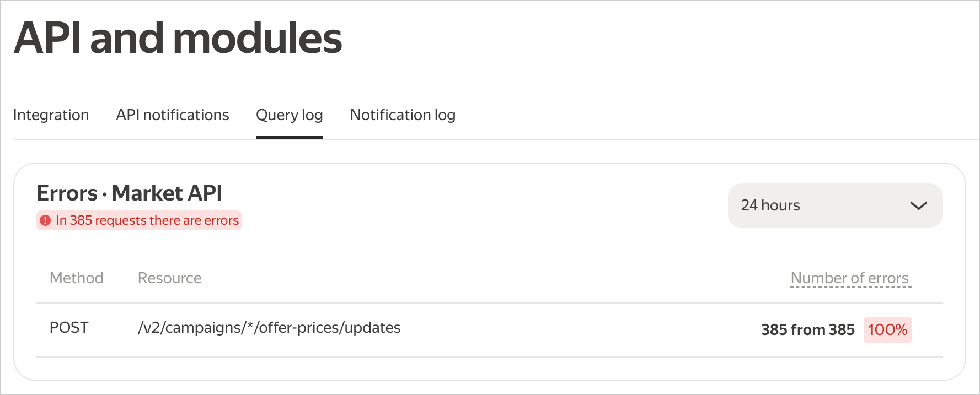This screenshot has height=395, width=980.
Task: Click the red error alert icon
Action: point(46,220)
